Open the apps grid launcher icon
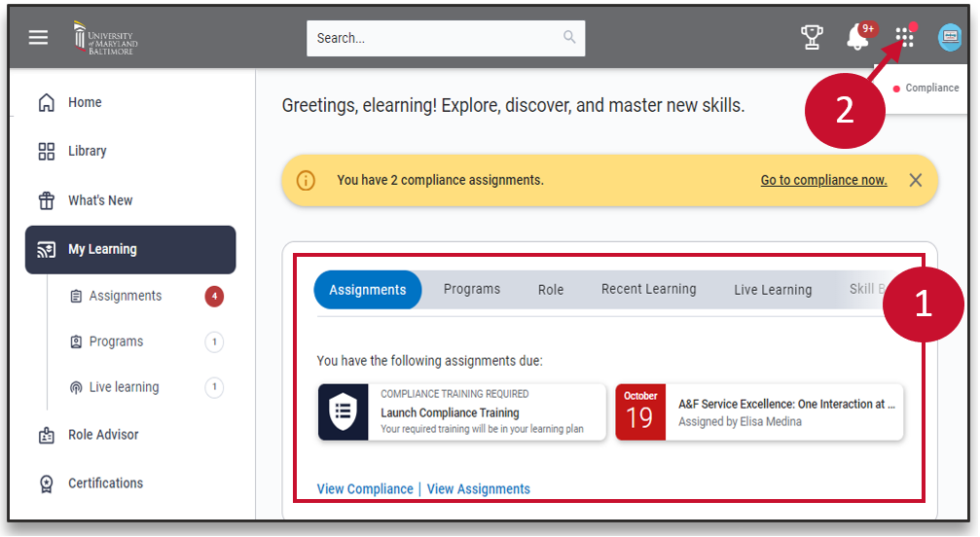Image resolution: width=980 pixels, height=537 pixels. click(905, 38)
